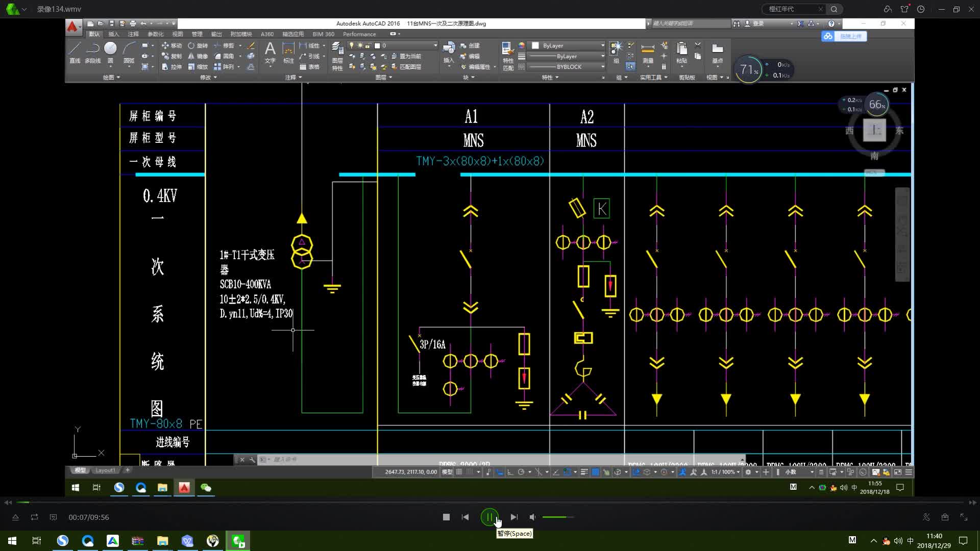The width and height of the screenshot is (980, 551).
Task: Click the video player volume slider
Action: point(558,517)
